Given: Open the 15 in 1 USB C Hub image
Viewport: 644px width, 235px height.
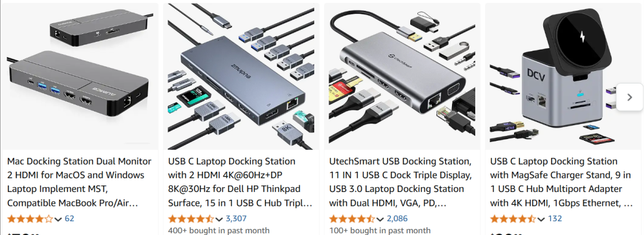Looking at the screenshot, I should tap(241, 76).
